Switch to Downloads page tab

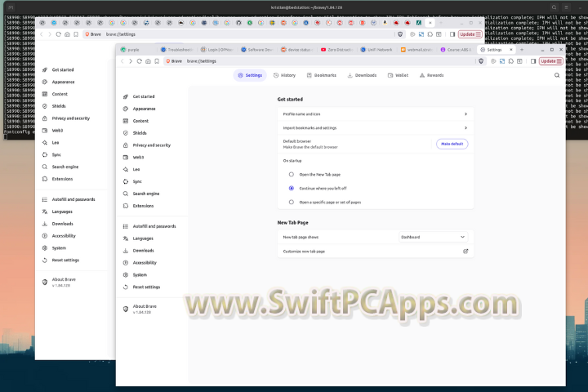coord(362,75)
